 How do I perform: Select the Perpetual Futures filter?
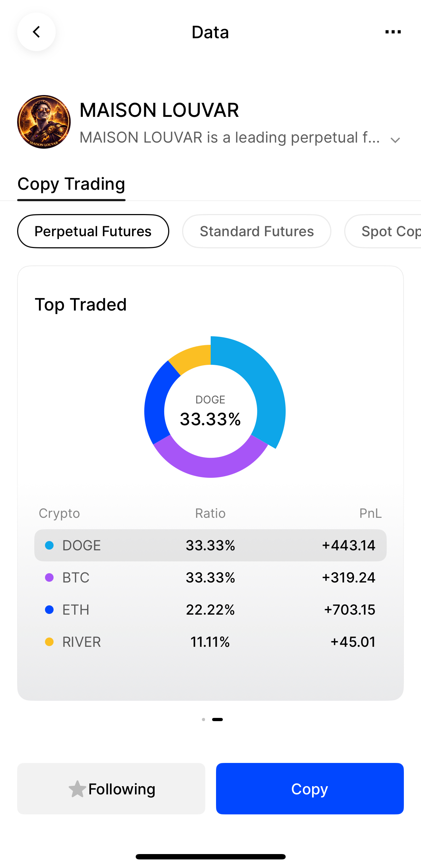pyautogui.click(x=93, y=231)
